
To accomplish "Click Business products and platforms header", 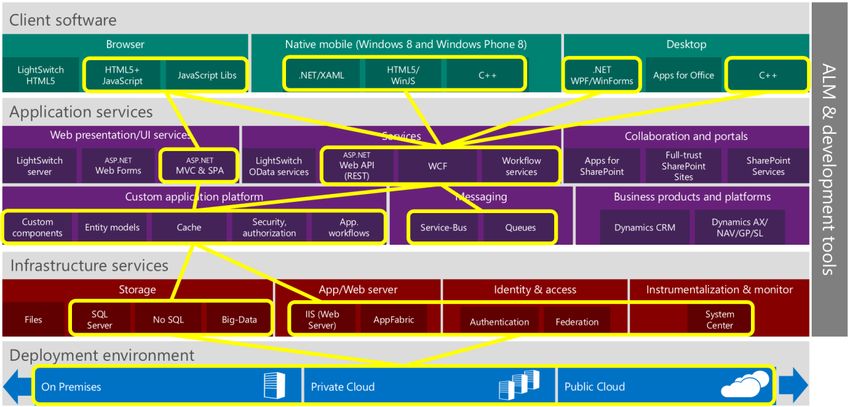I will point(692,197).
